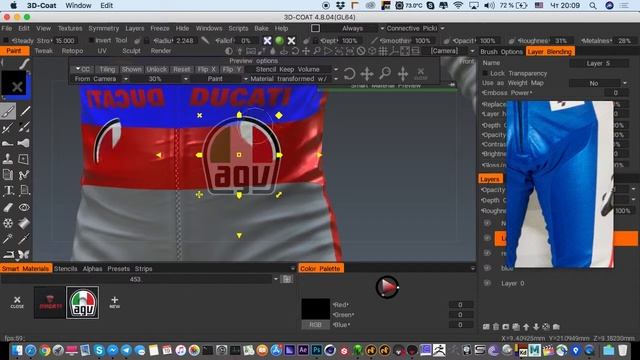Viewport: 640px width, 360px height.
Task: Open the Textures menu
Action: click(x=70, y=28)
